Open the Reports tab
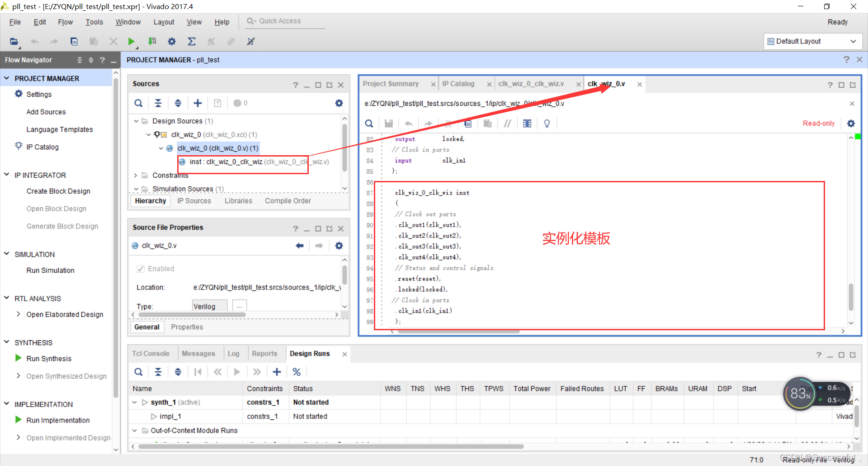868x466 pixels. point(264,354)
